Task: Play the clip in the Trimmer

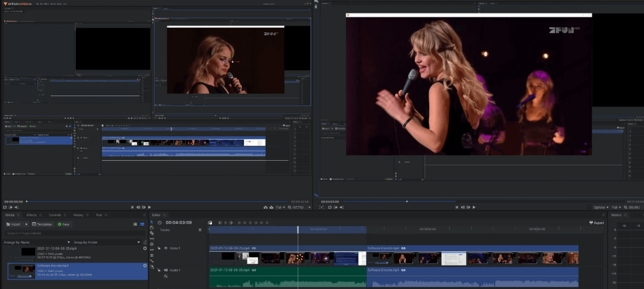Action: [x=149, y=207]
